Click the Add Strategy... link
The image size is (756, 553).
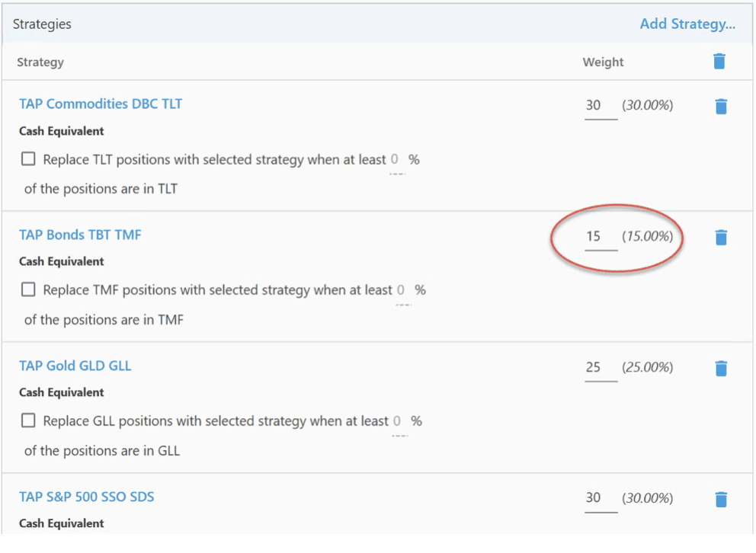[687, 24]
